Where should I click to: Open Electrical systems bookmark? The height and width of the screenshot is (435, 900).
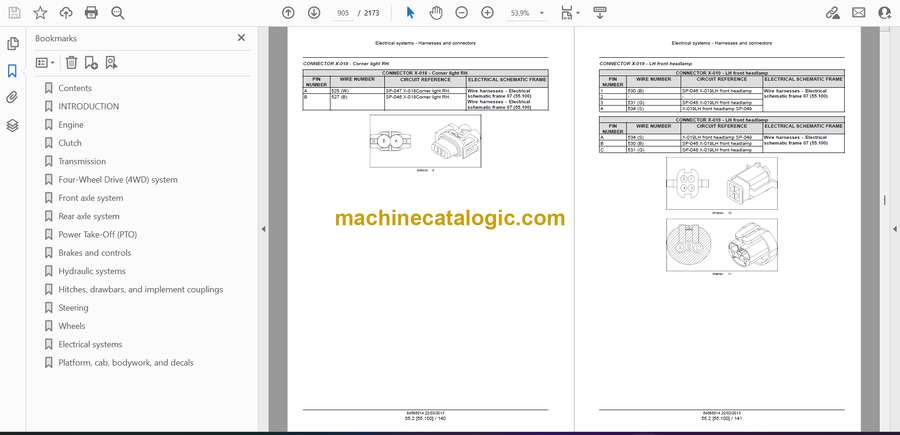tap(90, 344)
